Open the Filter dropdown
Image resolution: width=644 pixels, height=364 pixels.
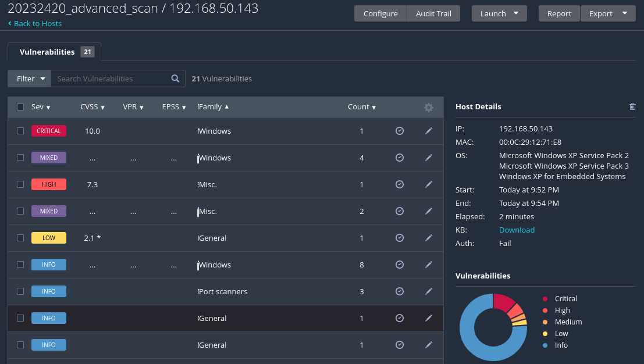(x=30, y=78)
